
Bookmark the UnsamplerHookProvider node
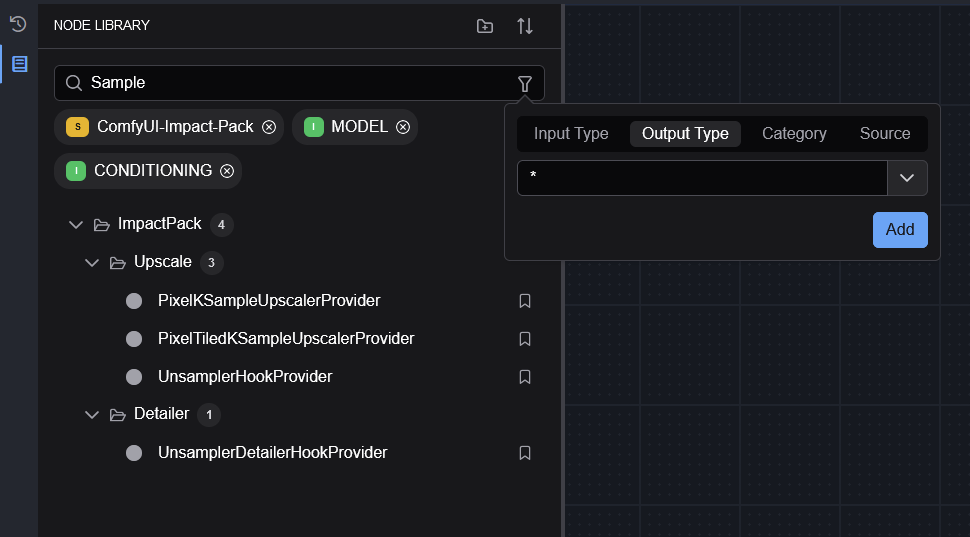(525, 377)
